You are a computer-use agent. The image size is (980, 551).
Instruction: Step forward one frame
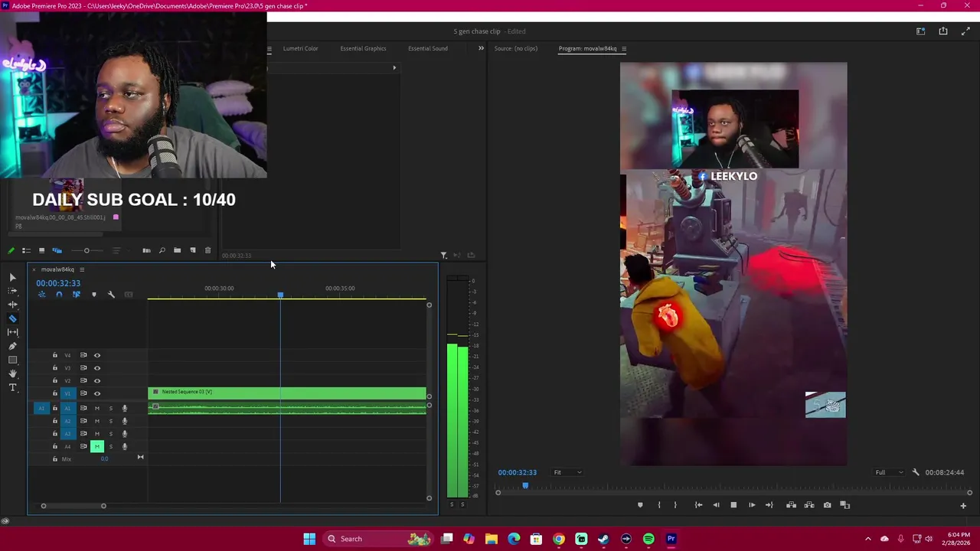(752, 505)
